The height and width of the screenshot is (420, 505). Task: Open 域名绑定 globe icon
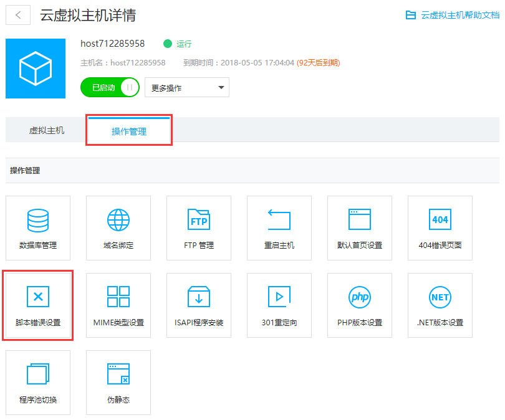pyautogui.click(x=118, y=220)
